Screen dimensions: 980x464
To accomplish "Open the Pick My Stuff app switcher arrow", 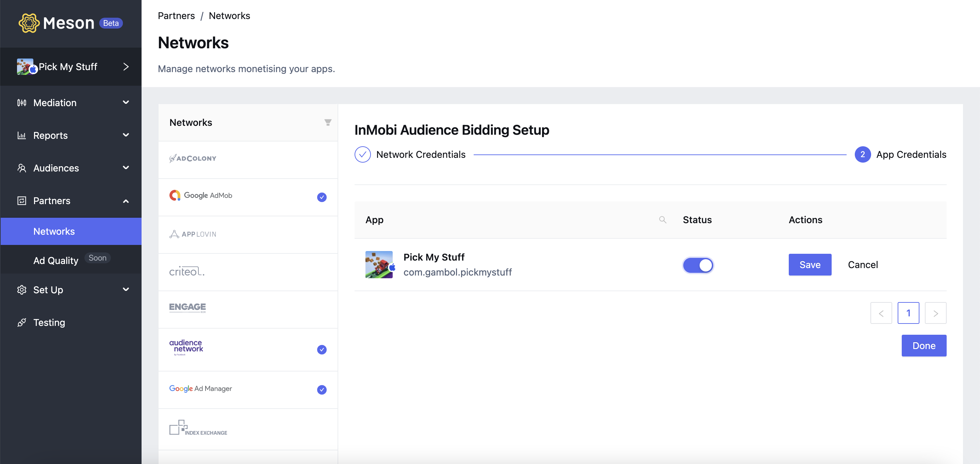I will [x=126, y=67].
